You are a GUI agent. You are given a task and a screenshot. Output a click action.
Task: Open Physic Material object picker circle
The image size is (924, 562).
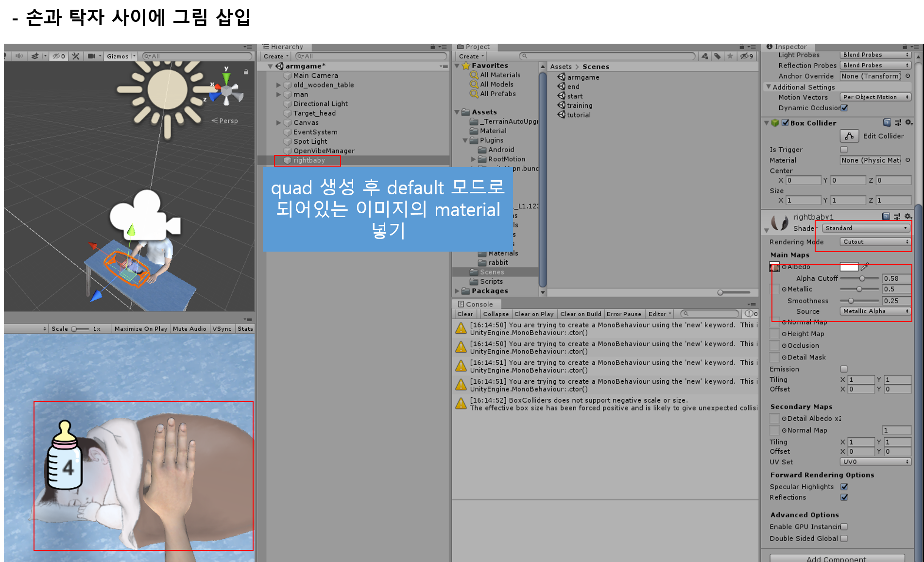907,160
